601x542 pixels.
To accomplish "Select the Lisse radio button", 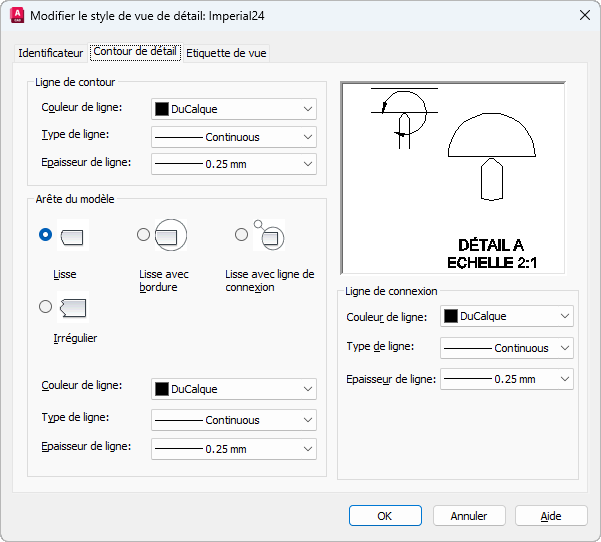I will pyautogui.click(x=45, y=234).
